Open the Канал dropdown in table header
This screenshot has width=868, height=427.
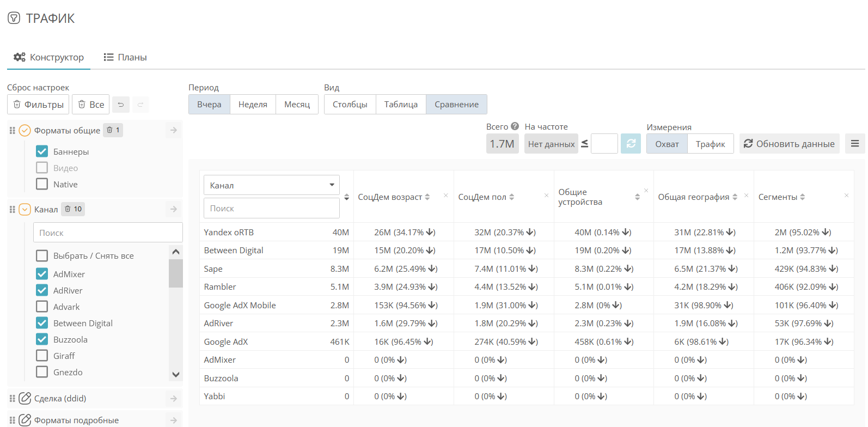271,185
